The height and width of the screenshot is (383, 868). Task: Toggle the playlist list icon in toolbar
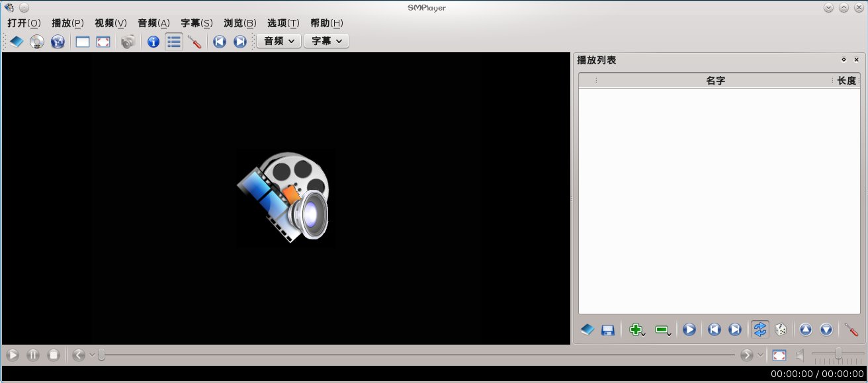coord(174,42)
